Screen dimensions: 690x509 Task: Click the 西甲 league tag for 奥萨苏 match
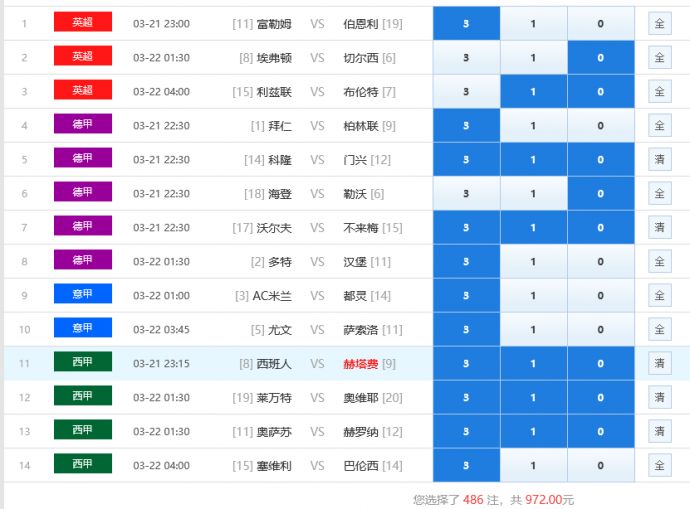pyautogui.click(x=83, y=429)
